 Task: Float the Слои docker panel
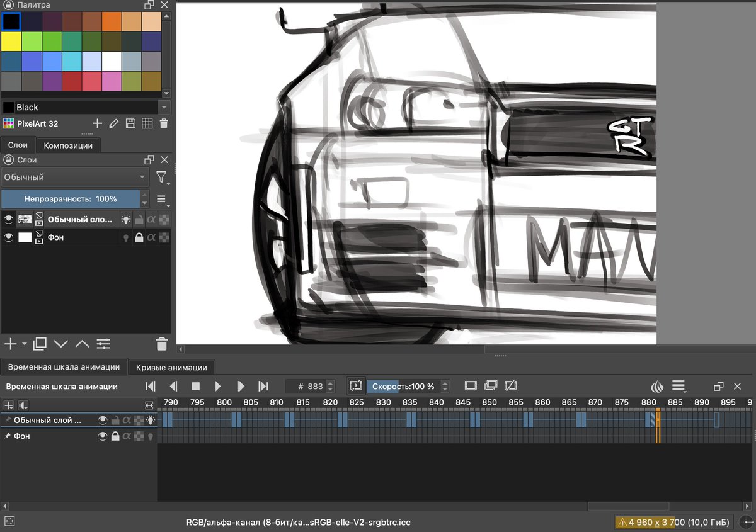click(149, 160)
